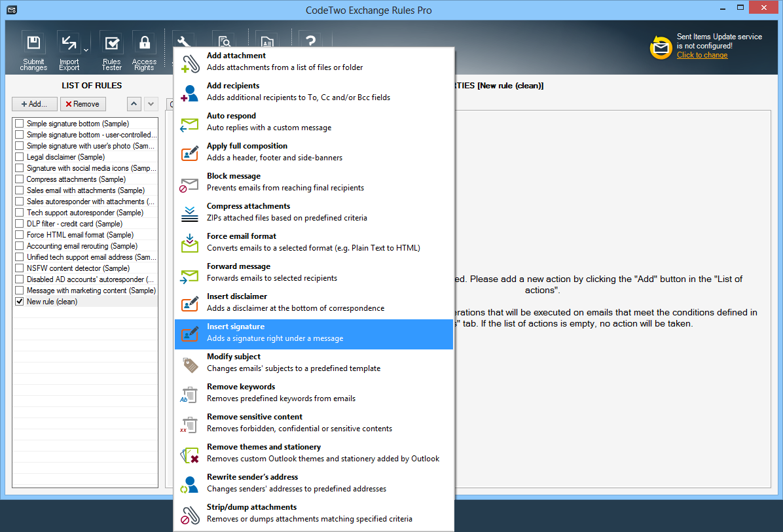
Task: Click the Remove keywords trash icon
Action: pyautogui.click(x=189, y=395)
